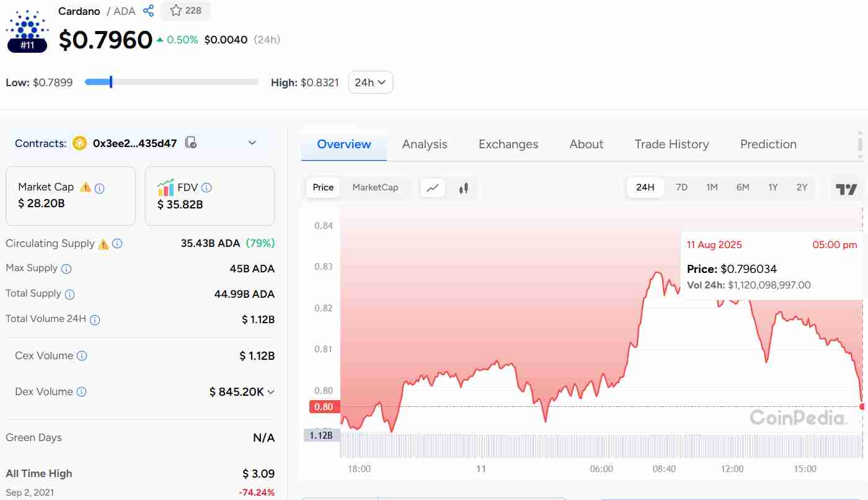Switch to candlestick chart icon
The width and height of the screenshot is (868, 500).
click(x=463, y=187)
